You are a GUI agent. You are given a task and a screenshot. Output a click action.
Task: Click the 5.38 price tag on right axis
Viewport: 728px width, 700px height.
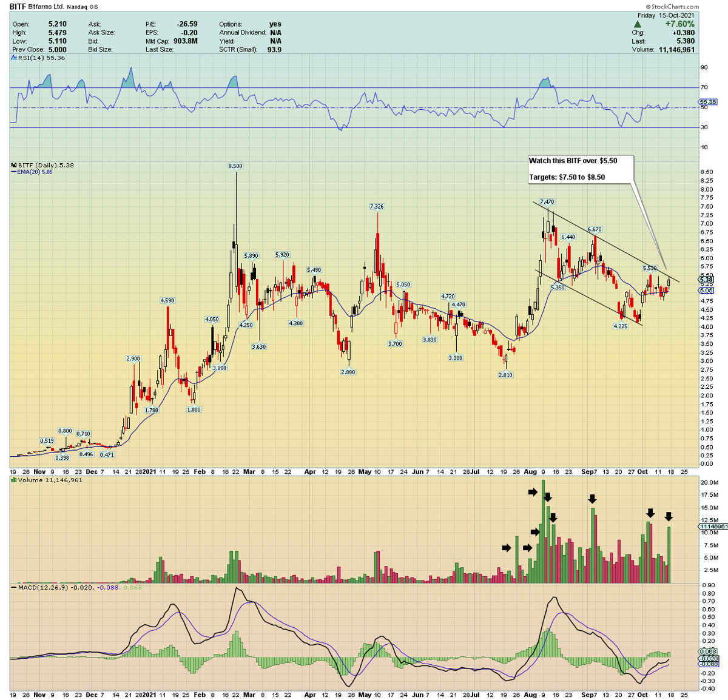[x=706, y=280]
